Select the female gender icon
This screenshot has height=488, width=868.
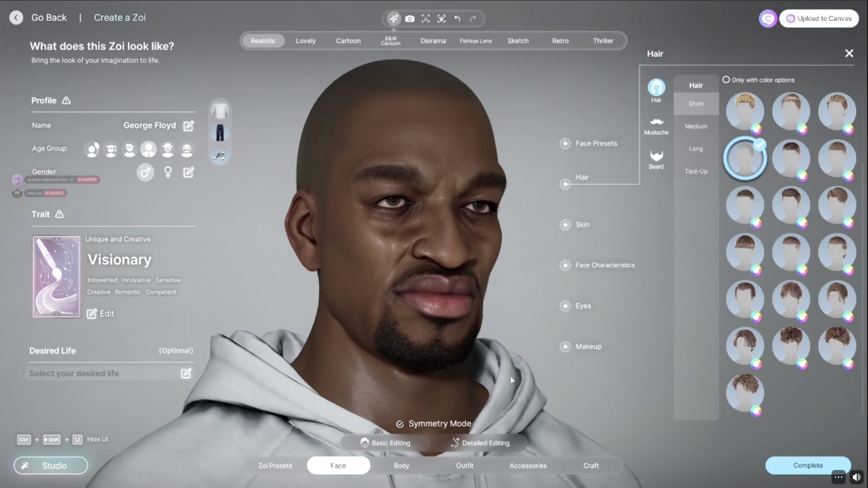pos(168,172)
